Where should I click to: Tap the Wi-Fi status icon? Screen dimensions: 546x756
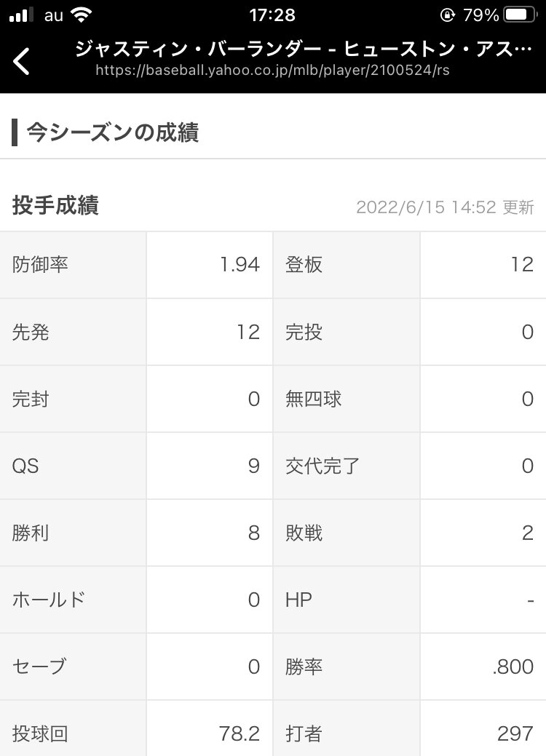82,15
